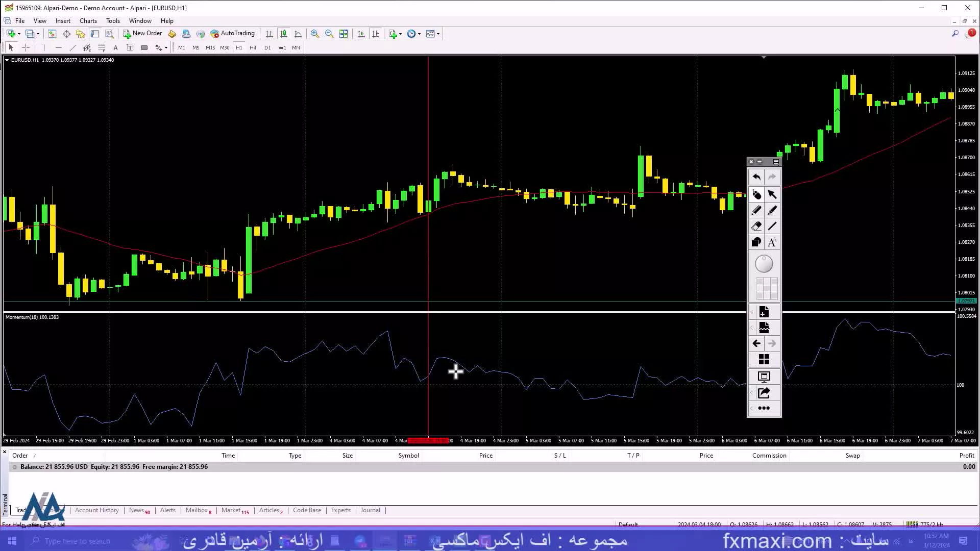Click the undo arrow icon
The width and height of the screenshot is (980, 551).
755,176
